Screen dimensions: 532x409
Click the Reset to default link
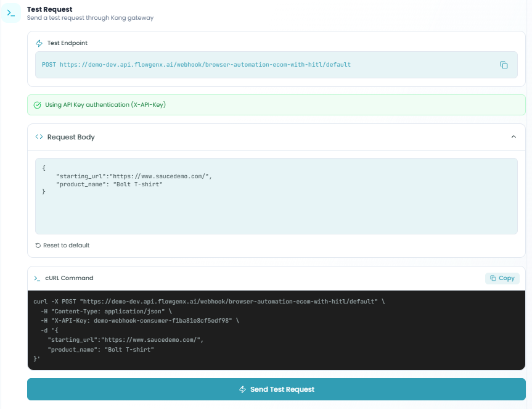62,246
